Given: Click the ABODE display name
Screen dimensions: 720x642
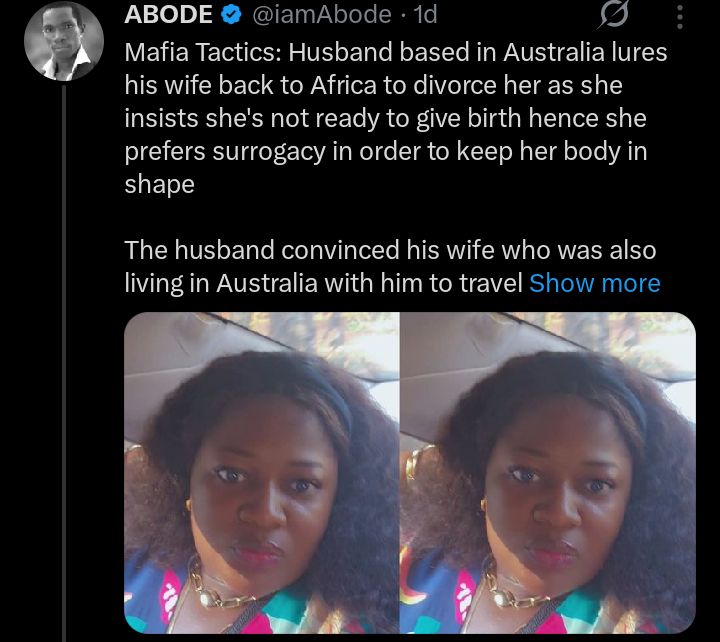Looking at the screenshot, I should (169, 14).
